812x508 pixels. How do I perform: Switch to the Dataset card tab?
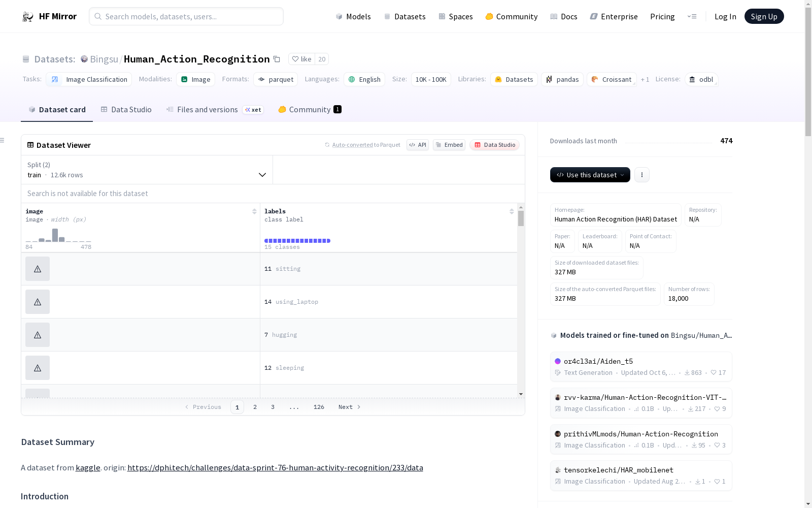tap(57, 110)
